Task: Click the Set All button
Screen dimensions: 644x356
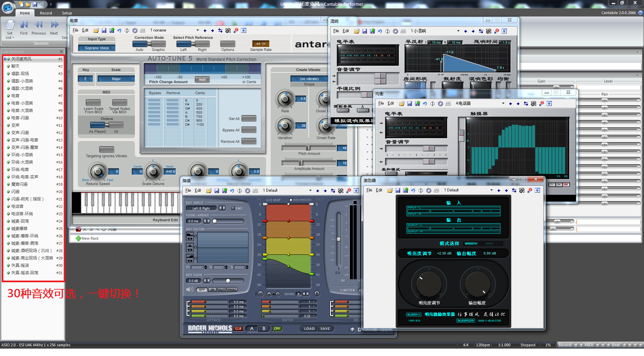Action: coord(249,118)
